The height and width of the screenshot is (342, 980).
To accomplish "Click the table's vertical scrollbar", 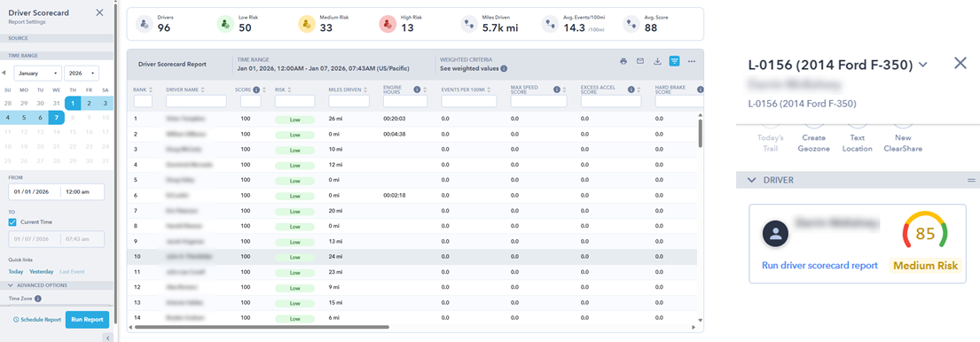I will [701, 133].
